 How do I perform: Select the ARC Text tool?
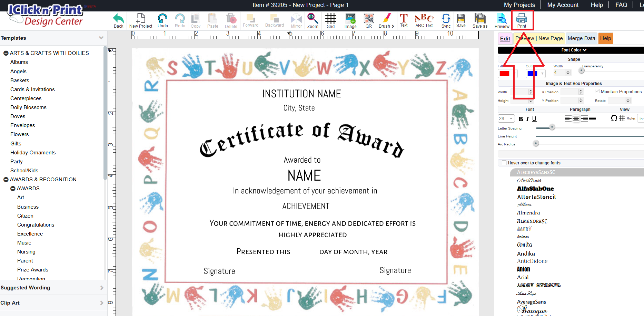424,20
